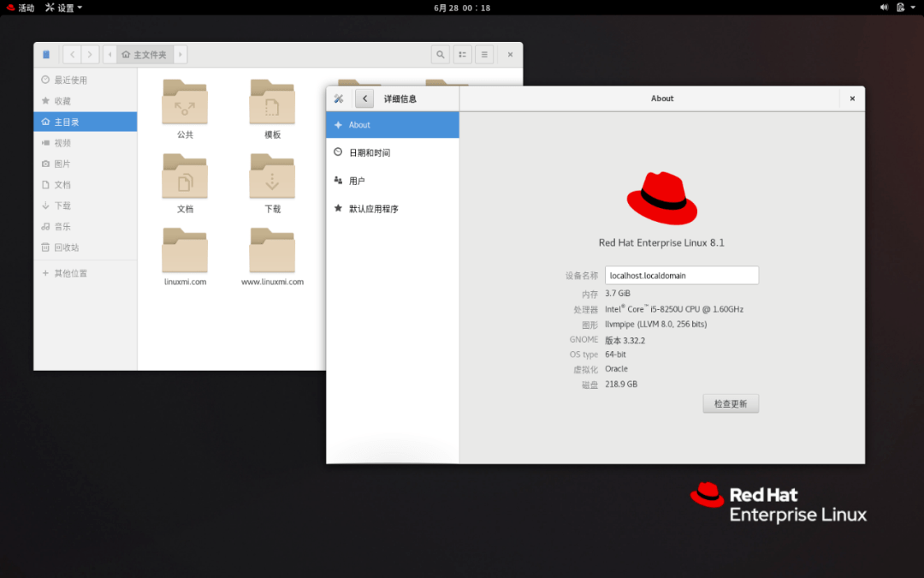Click the right path arrow after 主文件夹
This screenshot has width=924, height=578.
pyautogui.click(x=181, y=55)
